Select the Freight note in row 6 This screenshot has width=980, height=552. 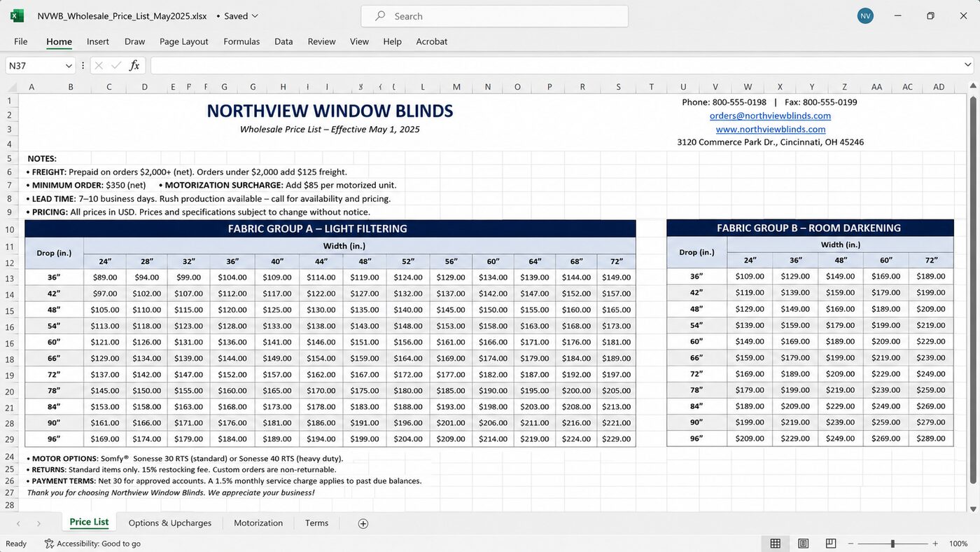pos(187,172)
